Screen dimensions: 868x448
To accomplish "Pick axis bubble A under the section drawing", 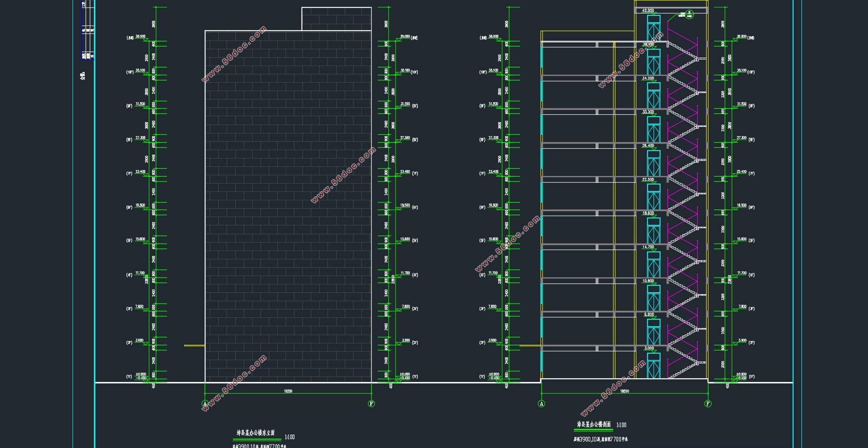I will [541, 404].
